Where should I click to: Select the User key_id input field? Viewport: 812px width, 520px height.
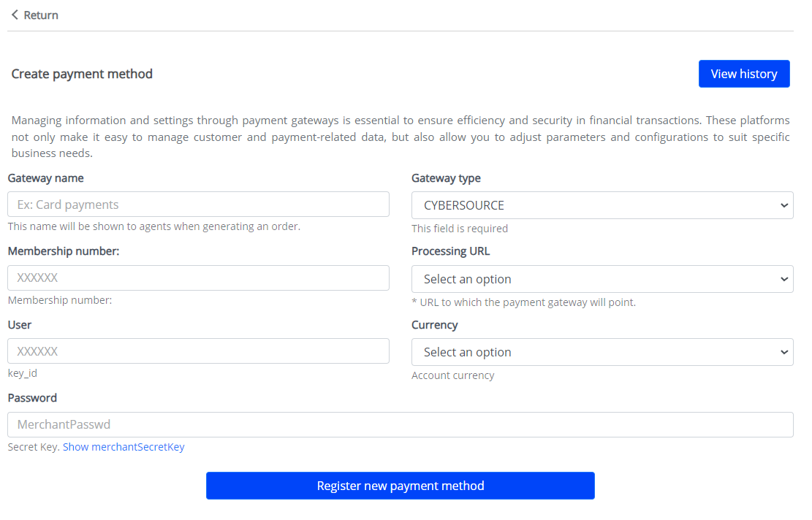(198, 351)
